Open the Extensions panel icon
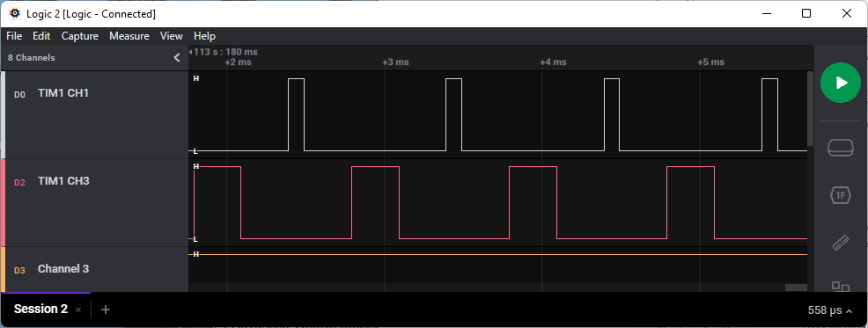Viewport: 868px width, 328px height. pos(841,287)
